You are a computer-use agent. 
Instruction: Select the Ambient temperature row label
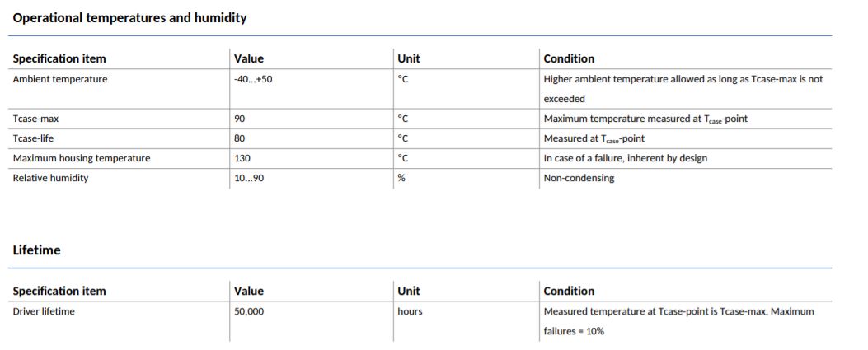pos(60,79)
